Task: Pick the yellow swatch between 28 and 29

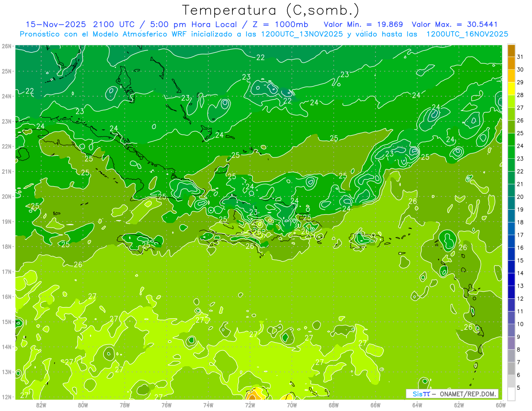Action: 511,89
